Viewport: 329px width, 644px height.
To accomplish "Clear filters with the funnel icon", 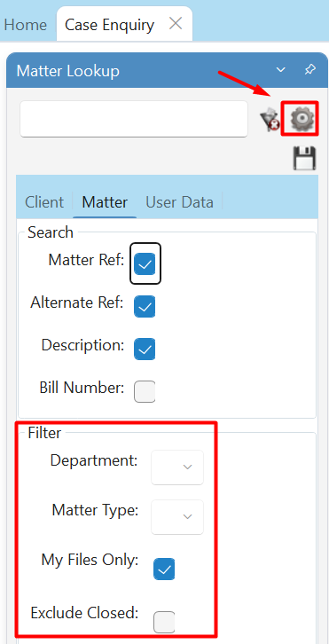I will [270, 120].
